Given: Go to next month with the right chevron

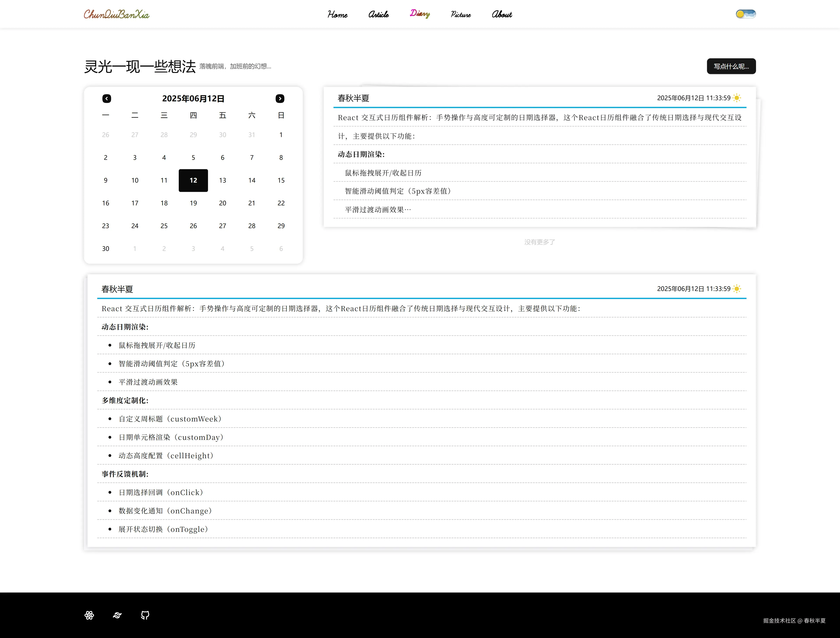Looking at the screenshot, I should (x=280, y=99).
